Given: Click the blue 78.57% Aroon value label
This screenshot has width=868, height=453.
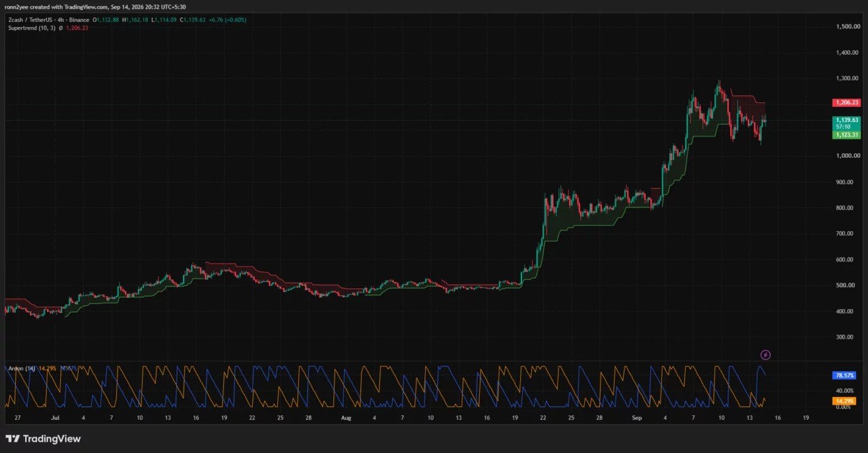Looking at the screenshot, I should click(844, 375).
